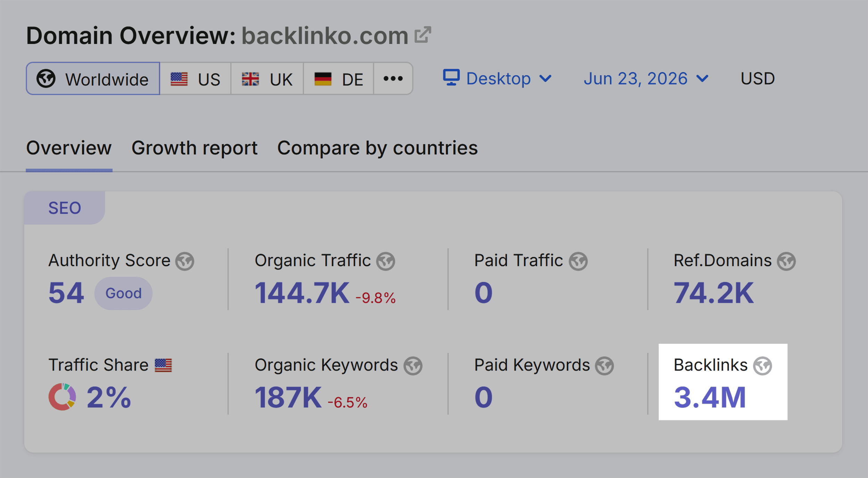Switch to the US database tab
Screen dimensions: 868x478
(195, 78)
